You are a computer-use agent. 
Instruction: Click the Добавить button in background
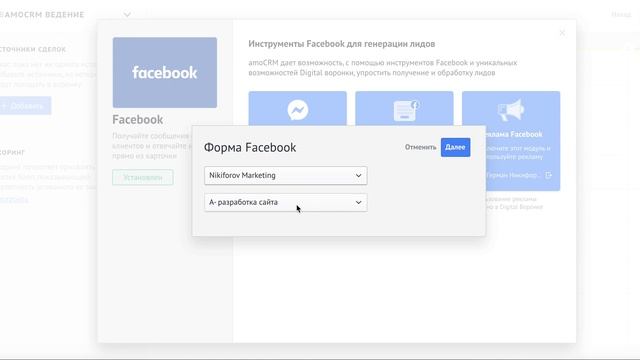tap(25, 106)
